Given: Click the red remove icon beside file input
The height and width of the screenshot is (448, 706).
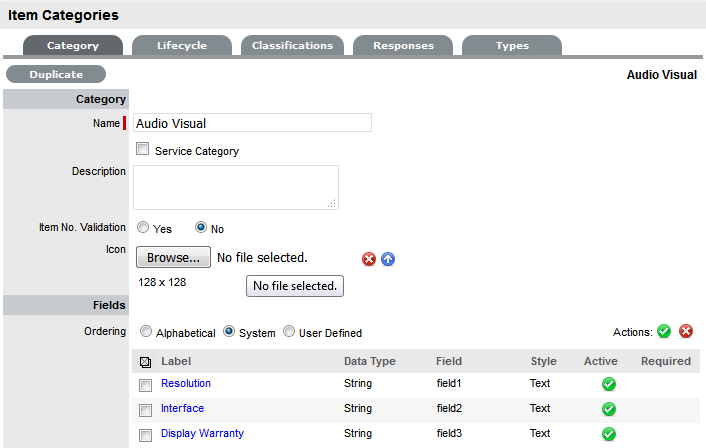Looking at the screenshot, I should point(369,259).
